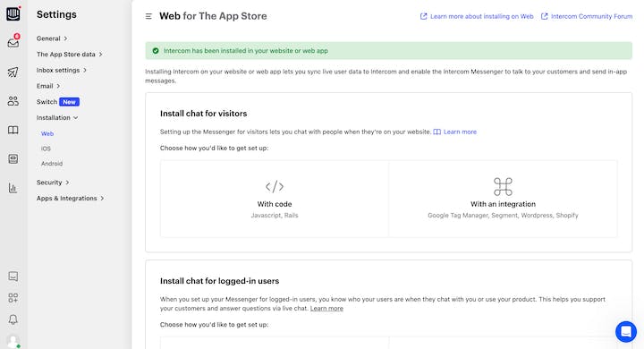Click the Intercom has been installed banner text

(246, 51)
